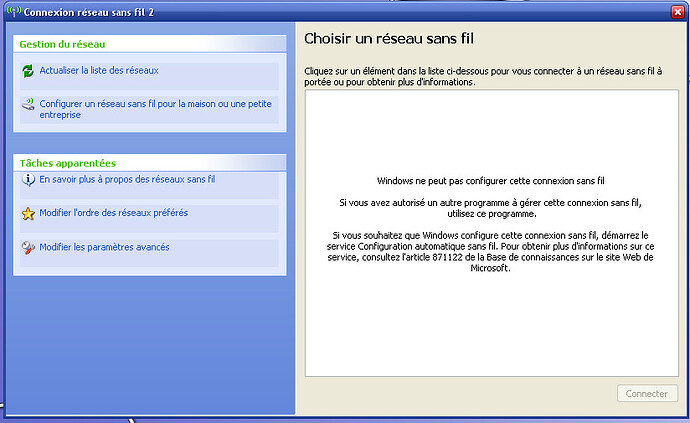Click 'Windows ne peut pas configurer' message text
This screenshot has width=690, height=423.
tap(491, 182)
